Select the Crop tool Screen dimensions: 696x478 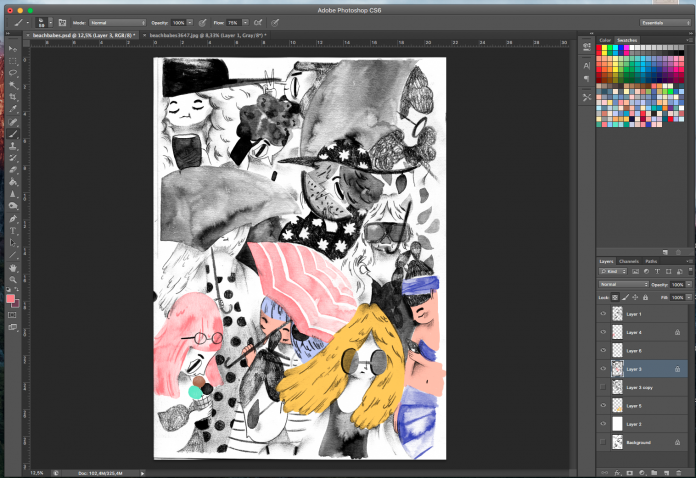12,97
